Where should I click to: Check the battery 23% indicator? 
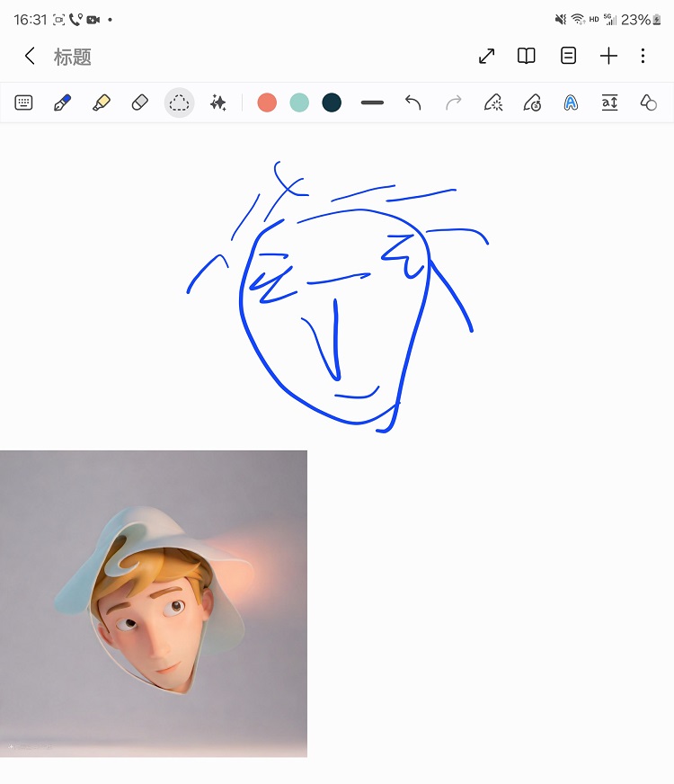[641, 20]
